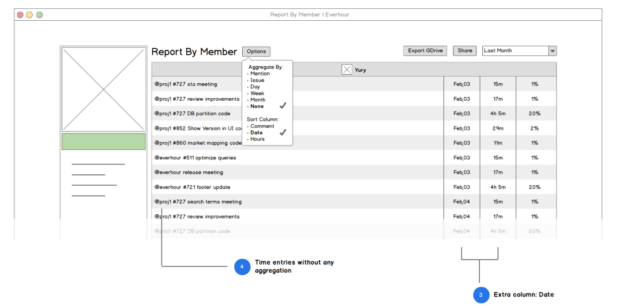Click the Share button

pyautogui.click(x=465, y=51)
